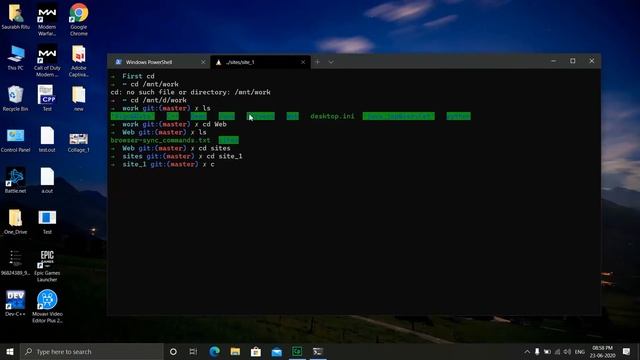
Task: Select the This PC desktop icon
Action: tap(16, 58)
